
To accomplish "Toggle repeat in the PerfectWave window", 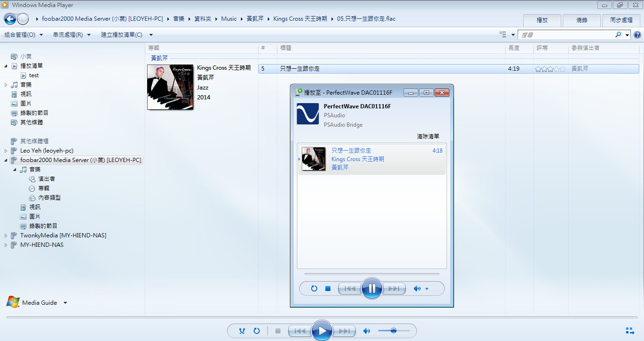I will (x=314, y=289).
